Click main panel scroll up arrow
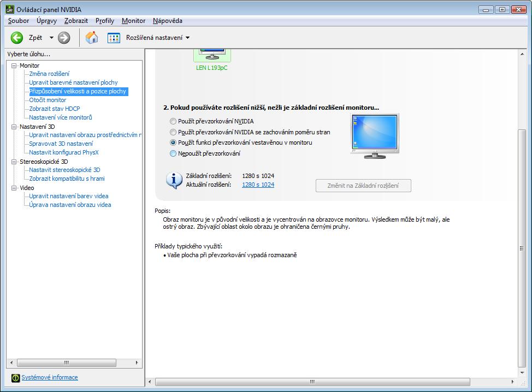 click(x=522, y=54)
